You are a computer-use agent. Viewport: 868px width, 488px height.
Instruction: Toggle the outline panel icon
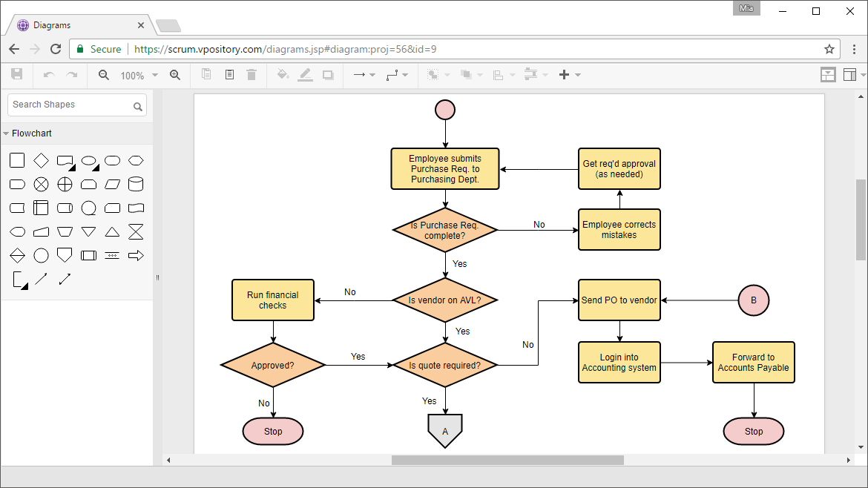click(x=828, y=75)
